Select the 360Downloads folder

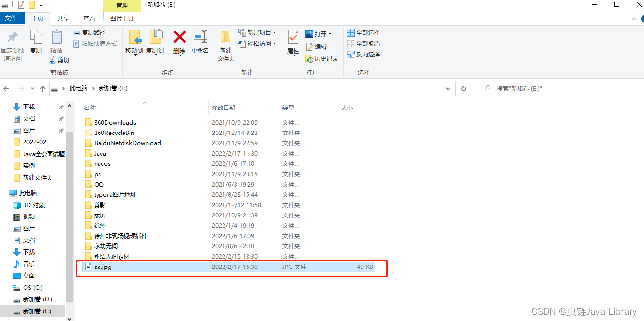(x=115, y=122)
